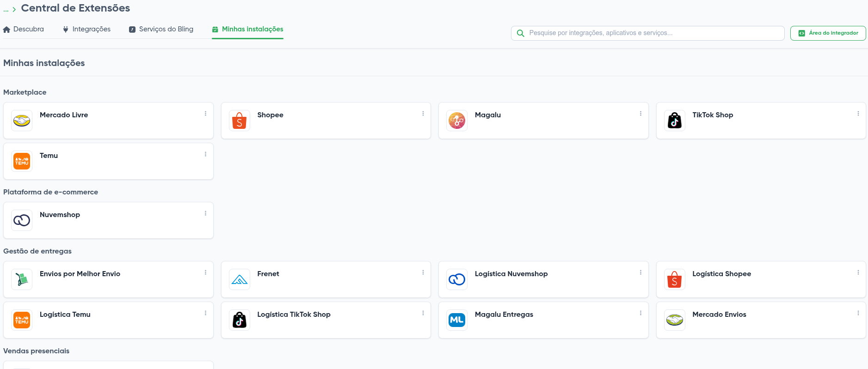The height and width of the screenshot is (369, 868).
Task: Expand the breadcrumb ellipsis link
Action: click(6, 9)
